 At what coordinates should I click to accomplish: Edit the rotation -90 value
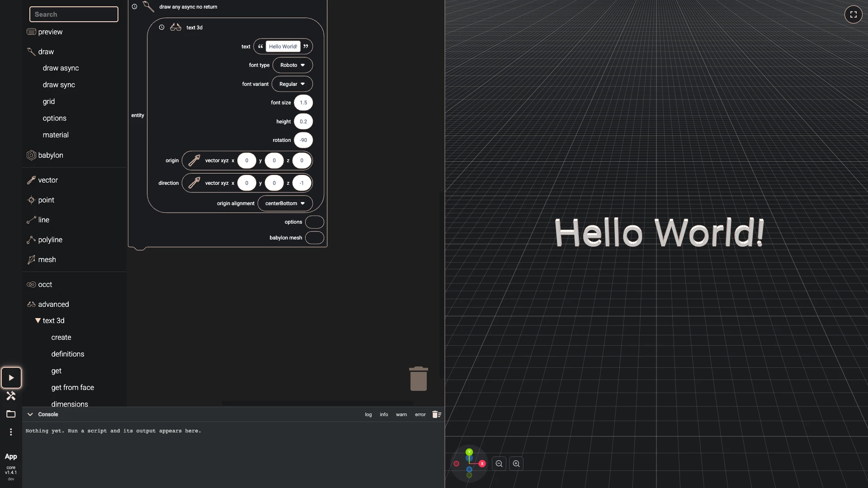[303, 140]
